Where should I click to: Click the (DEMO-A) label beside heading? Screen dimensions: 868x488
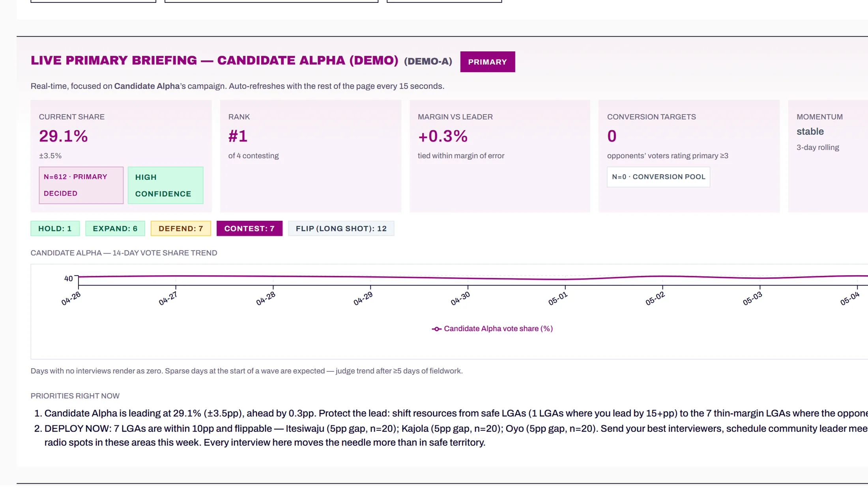tap(428, 61)
